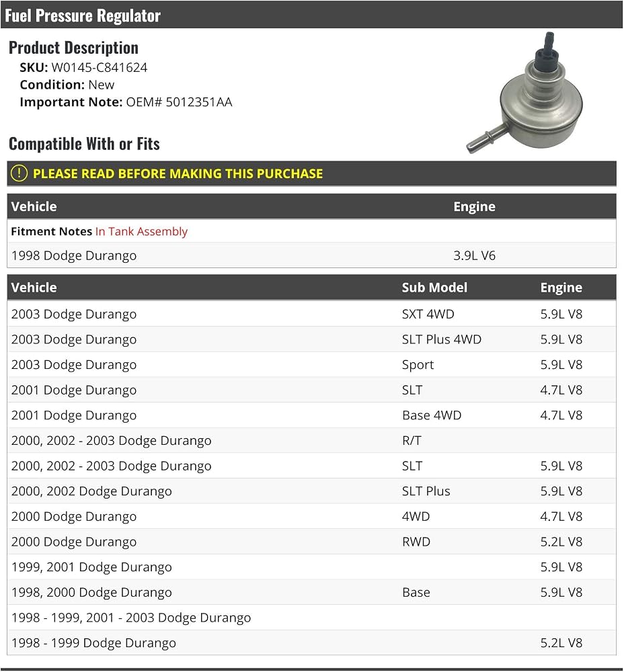Select the 1998, 2000 Durango Base row
The width and height of the screenshot is (624, 672).
click(x=312, y=592)
